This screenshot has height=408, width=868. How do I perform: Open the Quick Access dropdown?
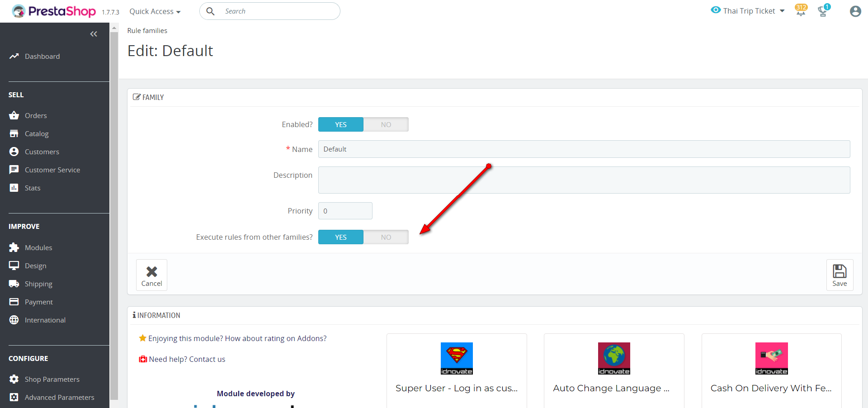pos(155,11)
